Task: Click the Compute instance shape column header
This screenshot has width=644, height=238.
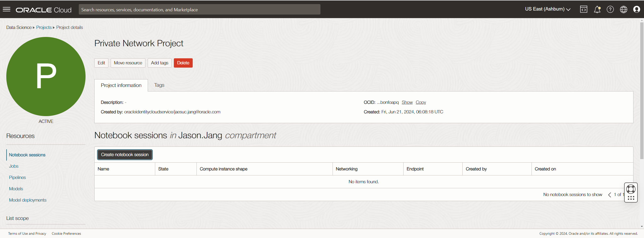Action: pos(265,169)
